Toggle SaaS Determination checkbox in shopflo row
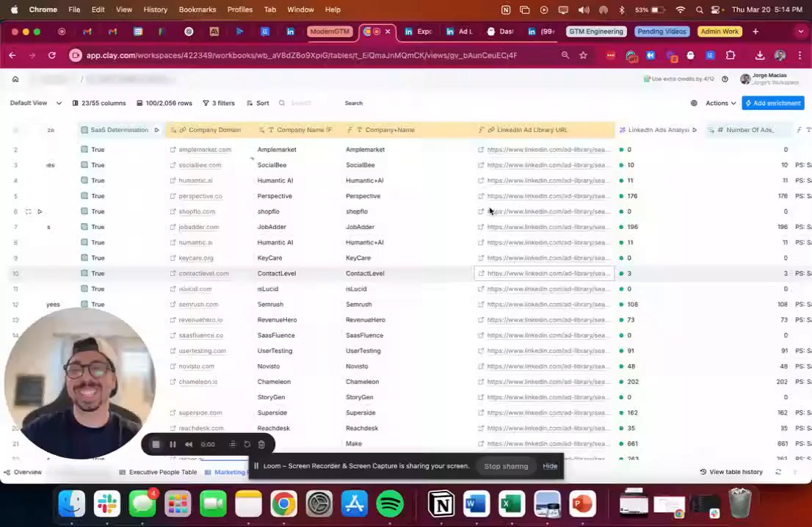 point(84,211)
